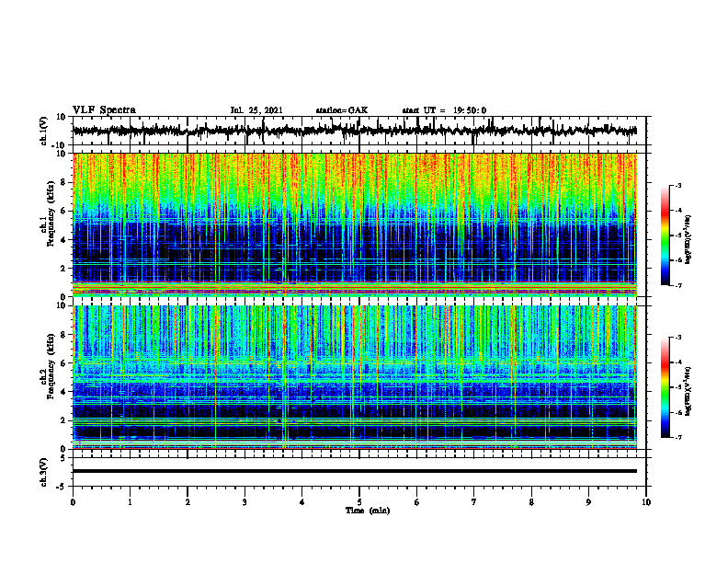Click time axis tick label "8"
728x563 pixels.
[531, 502]
